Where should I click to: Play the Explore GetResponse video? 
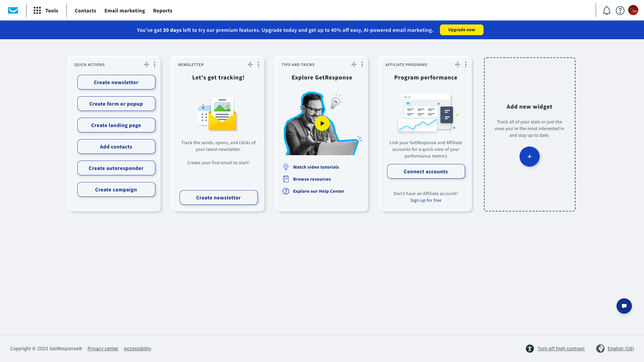(x=322, y=123)
